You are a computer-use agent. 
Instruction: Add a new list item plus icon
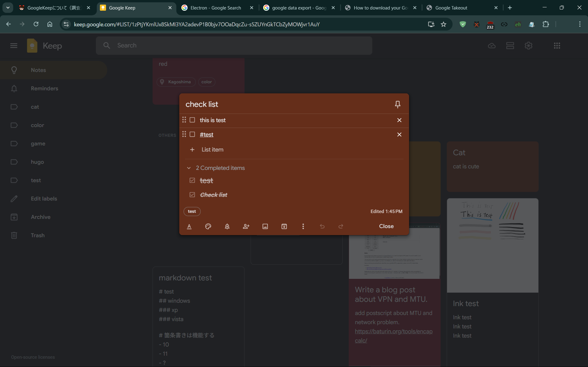click(192, 149)
